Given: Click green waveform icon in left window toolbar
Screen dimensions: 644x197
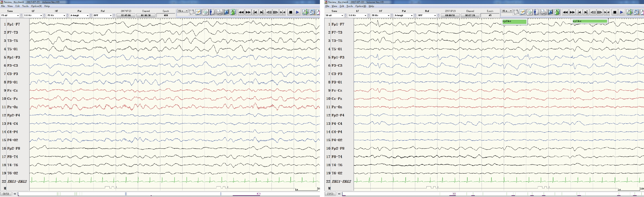Looking at the screenshot, I should click(233, 12).
